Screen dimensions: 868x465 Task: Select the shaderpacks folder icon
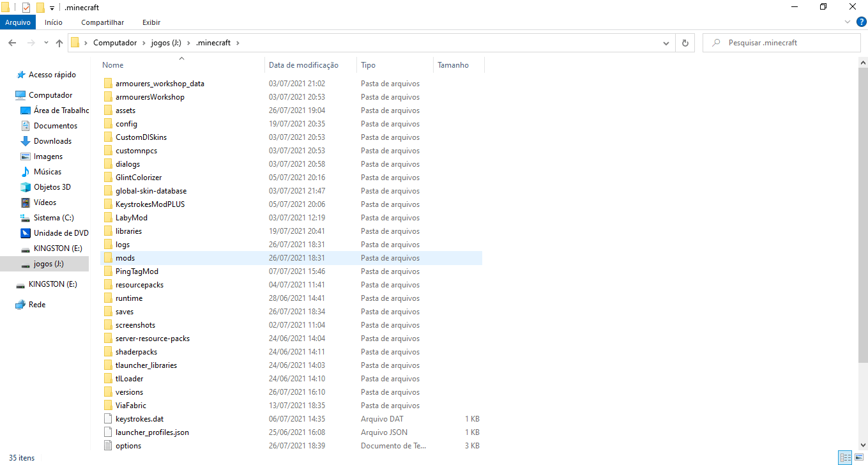[107, 352]
